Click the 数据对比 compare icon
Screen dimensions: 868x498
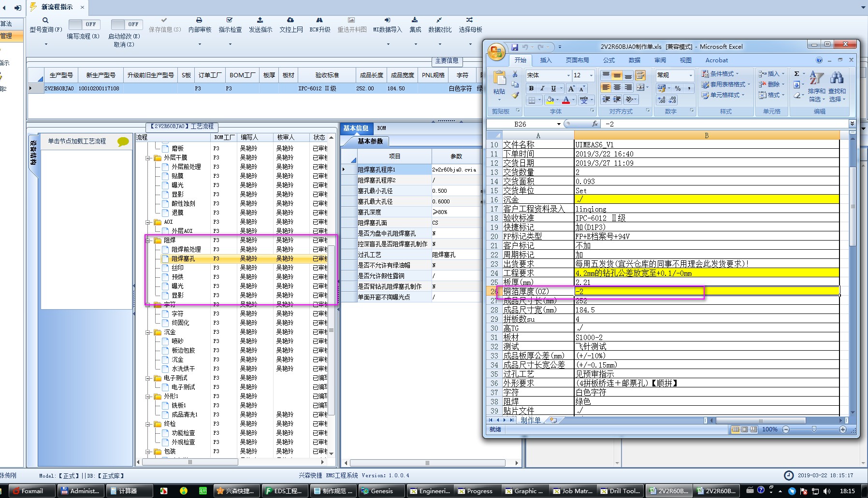tap(439, 20)
